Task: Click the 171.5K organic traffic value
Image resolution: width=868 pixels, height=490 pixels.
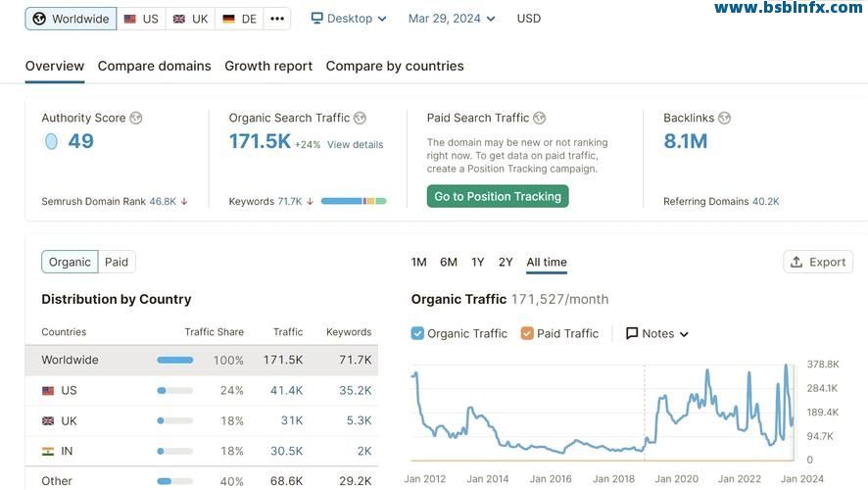Action: pos(260,141)
